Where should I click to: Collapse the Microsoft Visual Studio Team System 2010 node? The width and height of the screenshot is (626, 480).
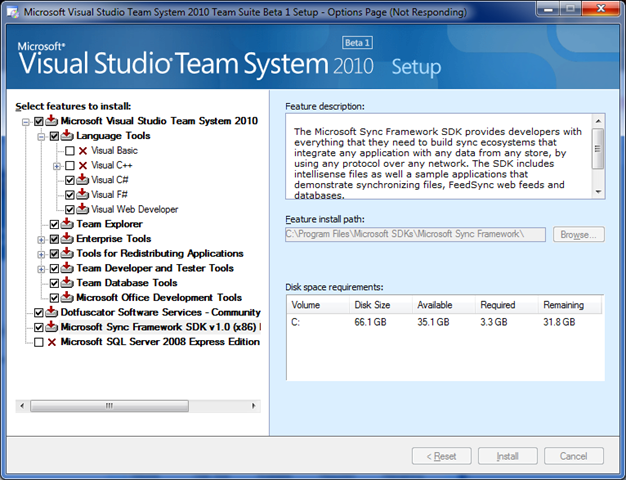pos(26,122)
